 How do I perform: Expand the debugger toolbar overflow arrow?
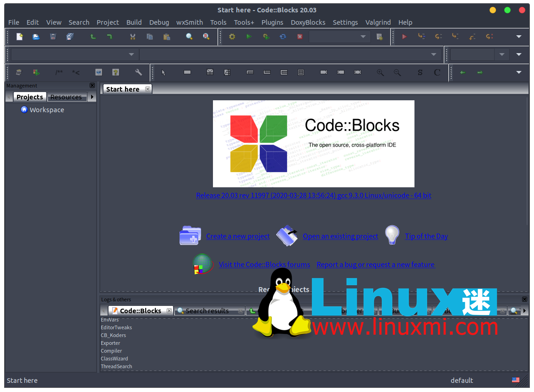pyautogui.click(x=519, y=37)
